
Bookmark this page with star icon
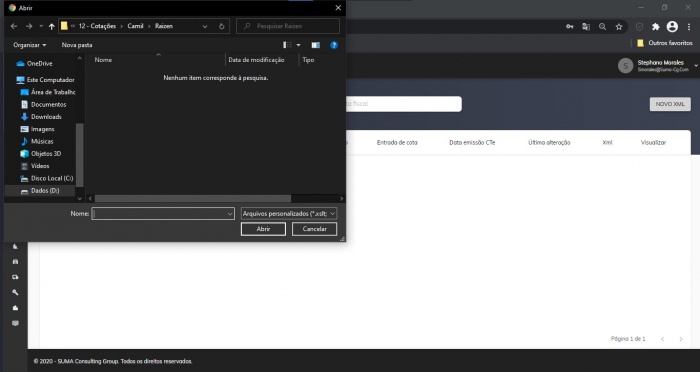click(619, 27)
